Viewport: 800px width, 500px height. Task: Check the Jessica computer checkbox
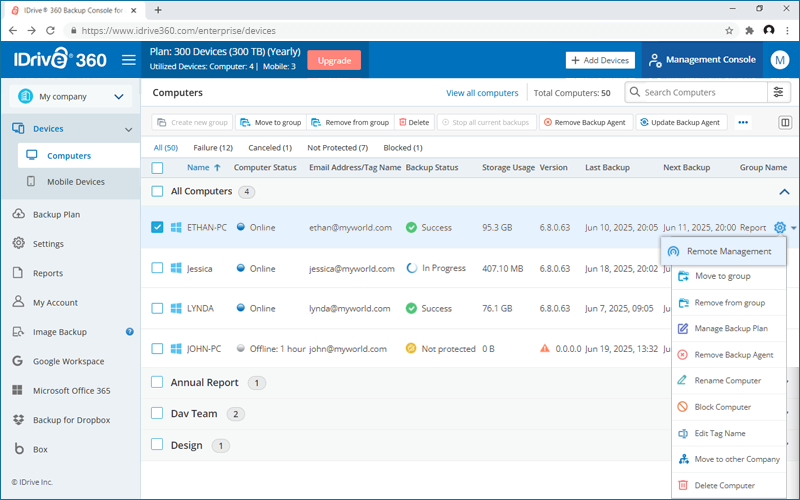point(157,268)
